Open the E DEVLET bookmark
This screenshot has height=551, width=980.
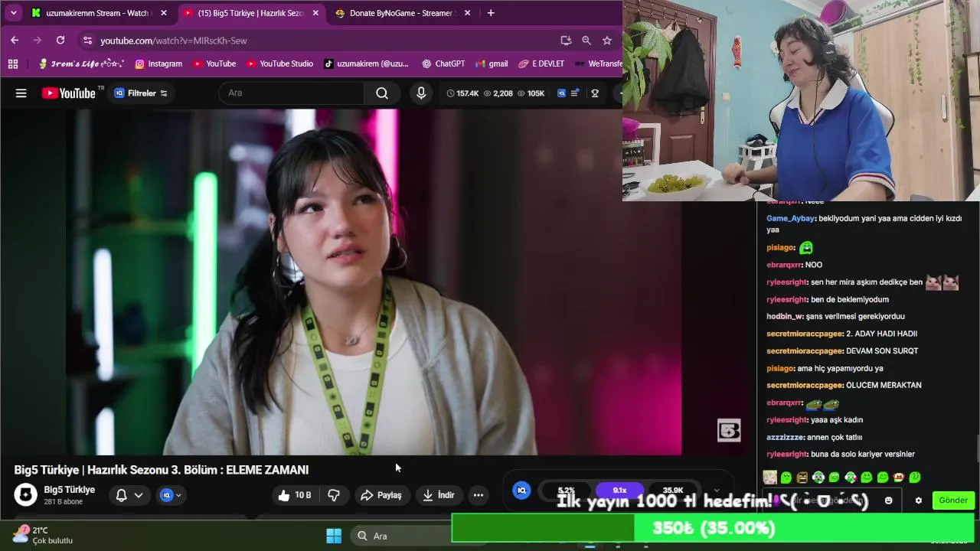point(541,64)
